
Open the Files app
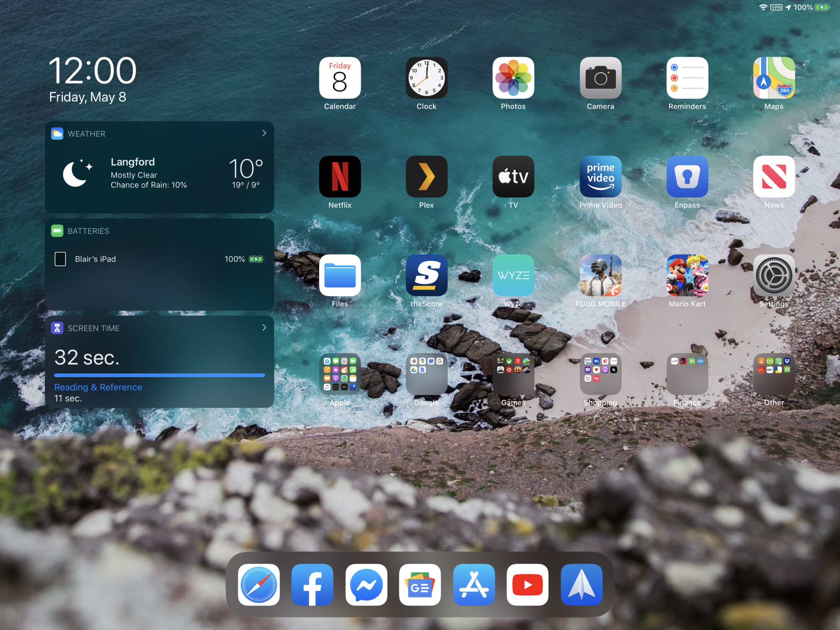[340, 275]
